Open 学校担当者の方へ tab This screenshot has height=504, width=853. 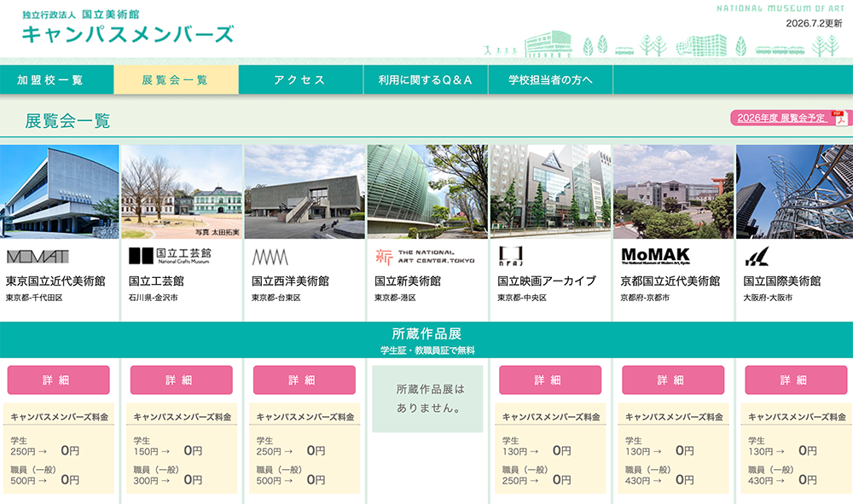click(550, 80)
